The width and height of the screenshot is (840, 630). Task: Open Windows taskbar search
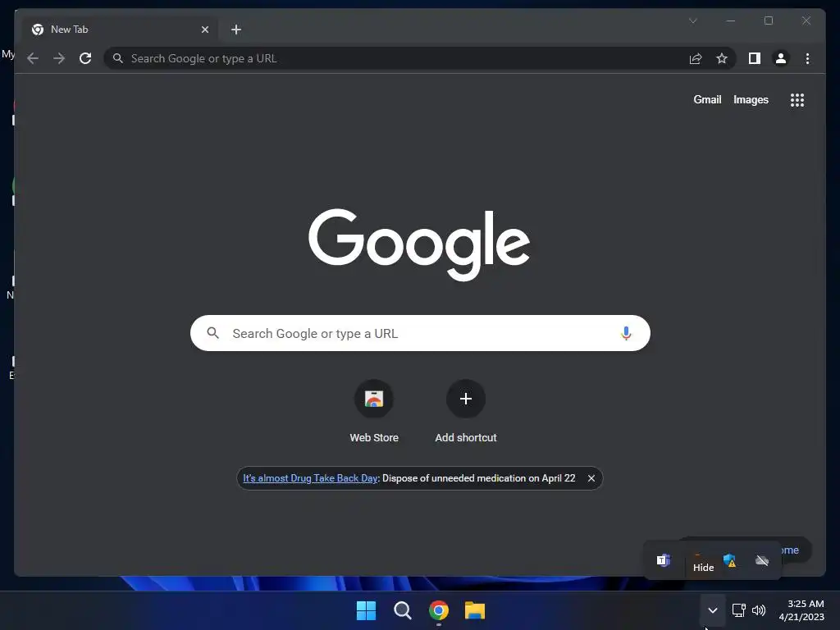pos(402,610)
